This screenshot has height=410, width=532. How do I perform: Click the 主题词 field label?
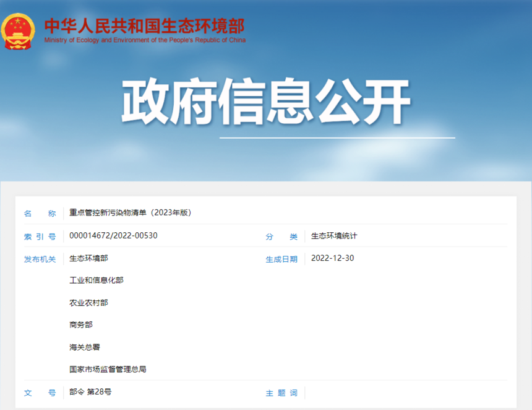pyautogui.click(x=281, y=393)
